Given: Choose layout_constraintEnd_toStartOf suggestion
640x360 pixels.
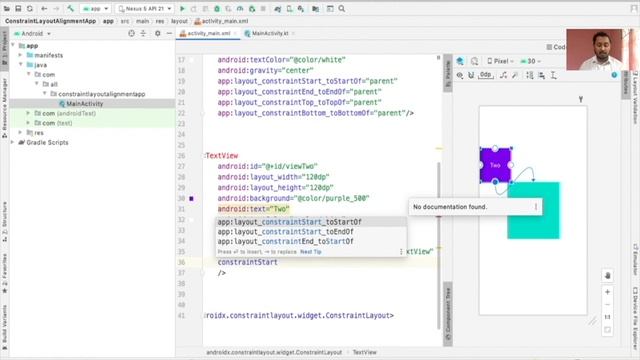Looking at the screenshot, I should click(x=311, y=241).
